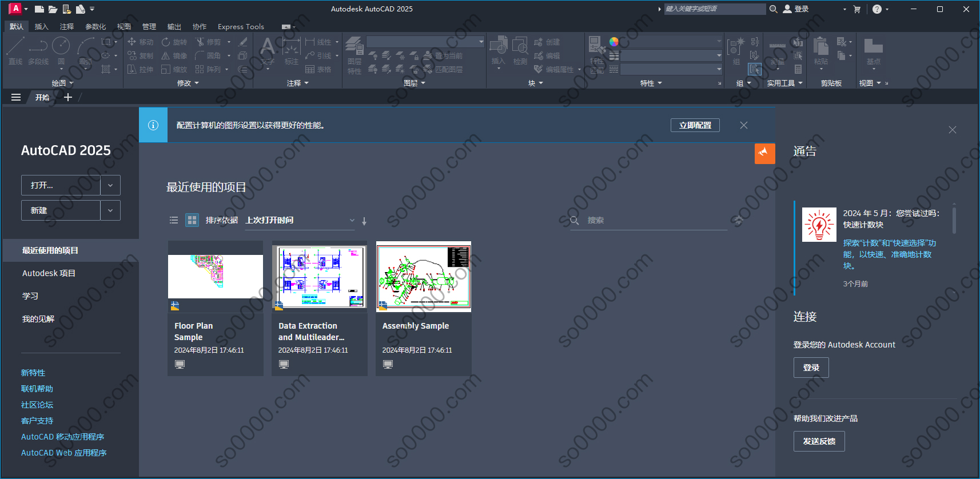Open the Parametric (参数化) ribbon tab
The height and width of the screenshot is (479, 980).
(95, 26)
